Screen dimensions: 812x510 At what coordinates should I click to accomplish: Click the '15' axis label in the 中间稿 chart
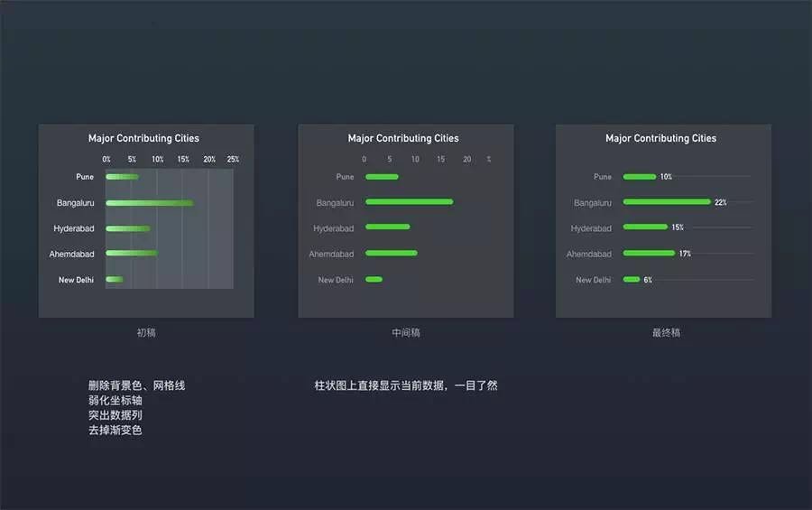tap(440, 159)
